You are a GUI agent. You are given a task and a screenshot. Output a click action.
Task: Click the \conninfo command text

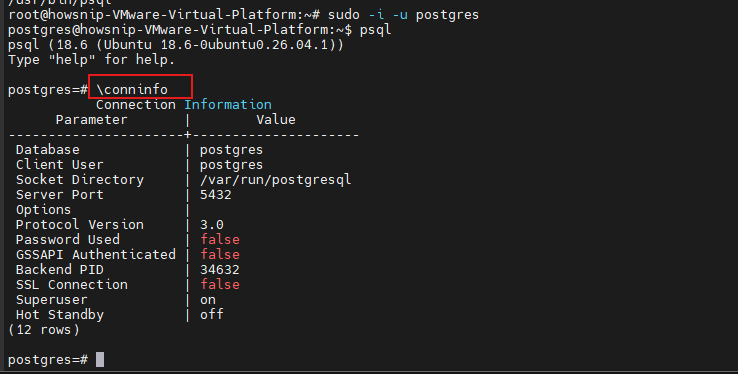[x=132, y=89]
